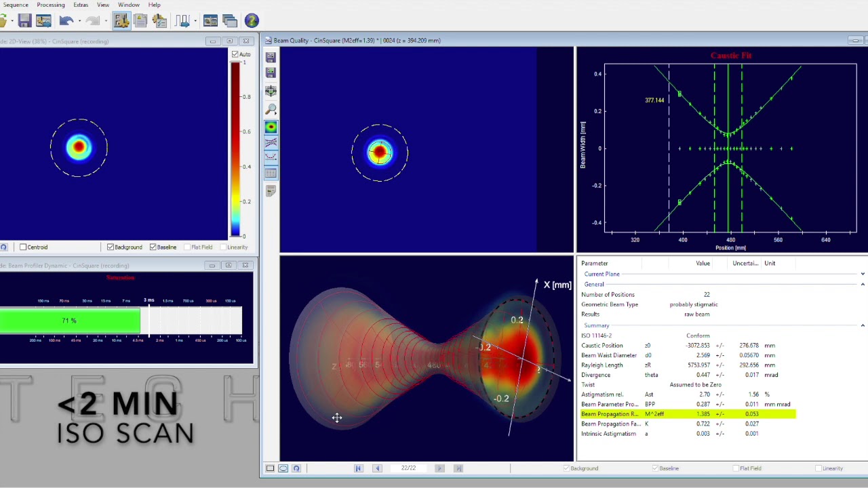Select the Beam Waist Diameter row
The image size is (868, 488).
[687, 355]
